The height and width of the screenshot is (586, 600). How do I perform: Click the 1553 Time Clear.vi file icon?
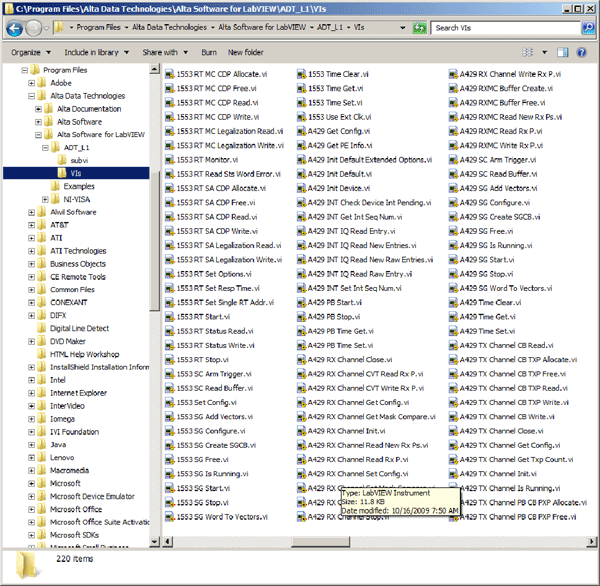tap(303, 73)
